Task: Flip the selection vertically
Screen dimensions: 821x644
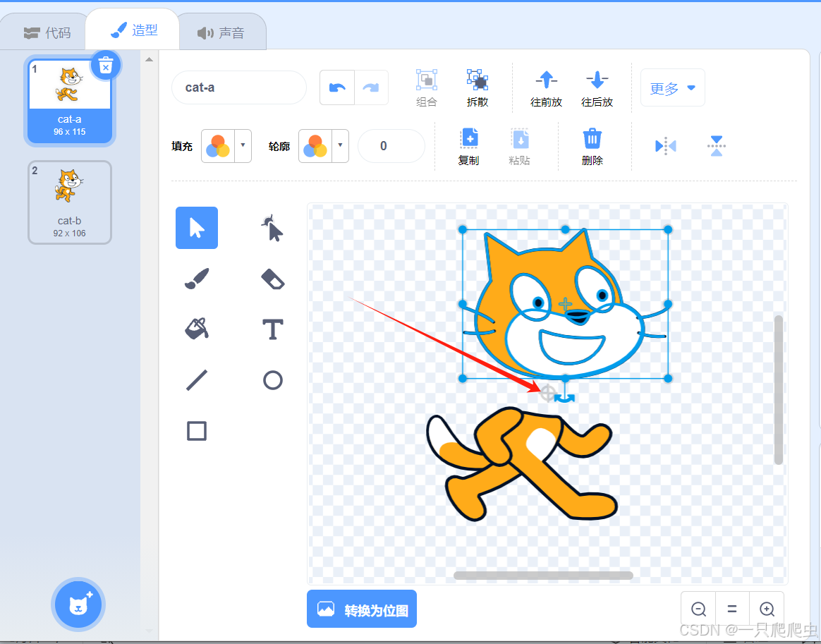Action: [x=717, y=145]
